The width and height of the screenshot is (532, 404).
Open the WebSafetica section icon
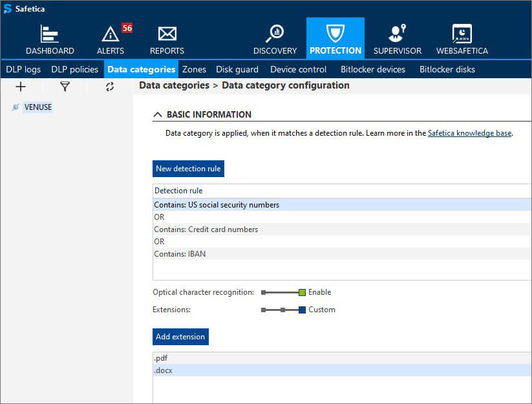tap(462, 34)
